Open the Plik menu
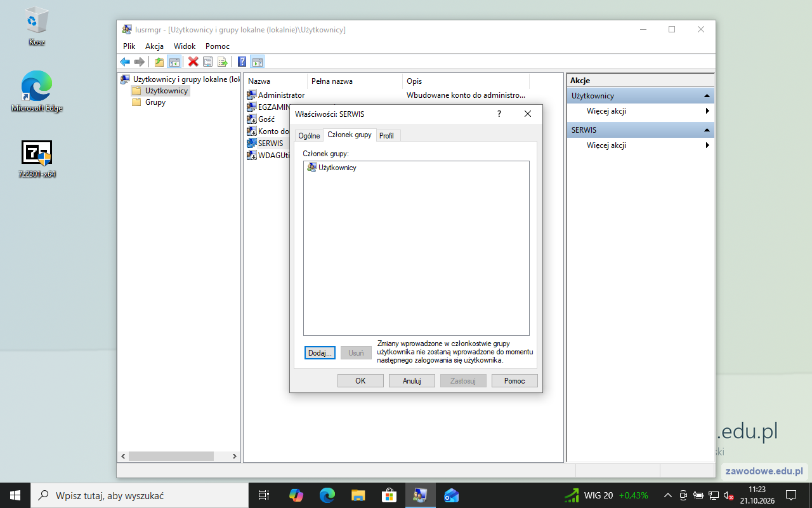This screenshot has height=508, width=812. (x=129, y=46)
